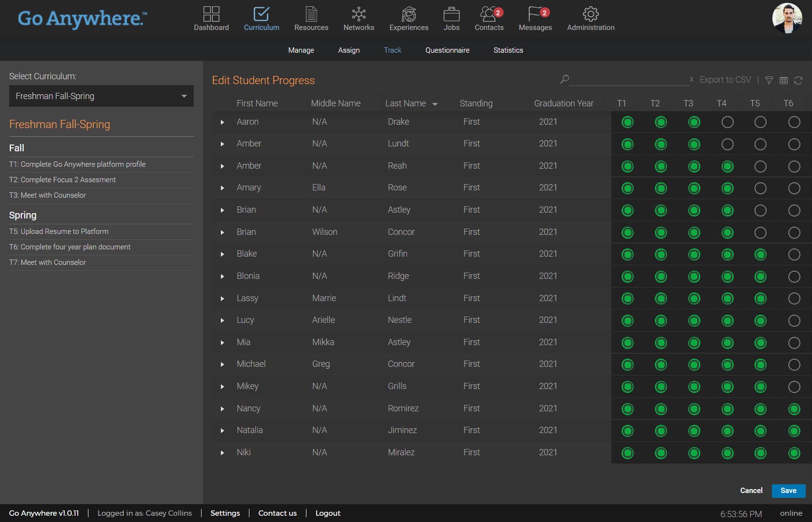Viewport: 812px width, 522px height.
Task: Open the Experiences section icon
Action: [x=409, y=14]
